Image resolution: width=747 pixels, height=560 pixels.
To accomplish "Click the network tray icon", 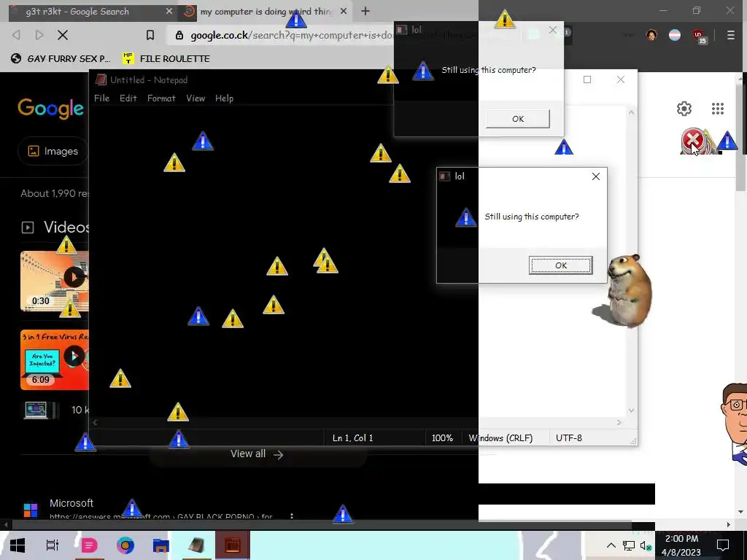I will tap(628, 545).
